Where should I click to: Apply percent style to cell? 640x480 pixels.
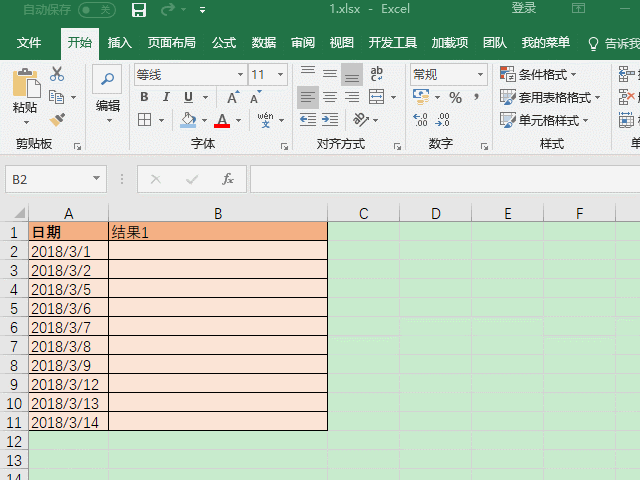(x=455, y=97)
